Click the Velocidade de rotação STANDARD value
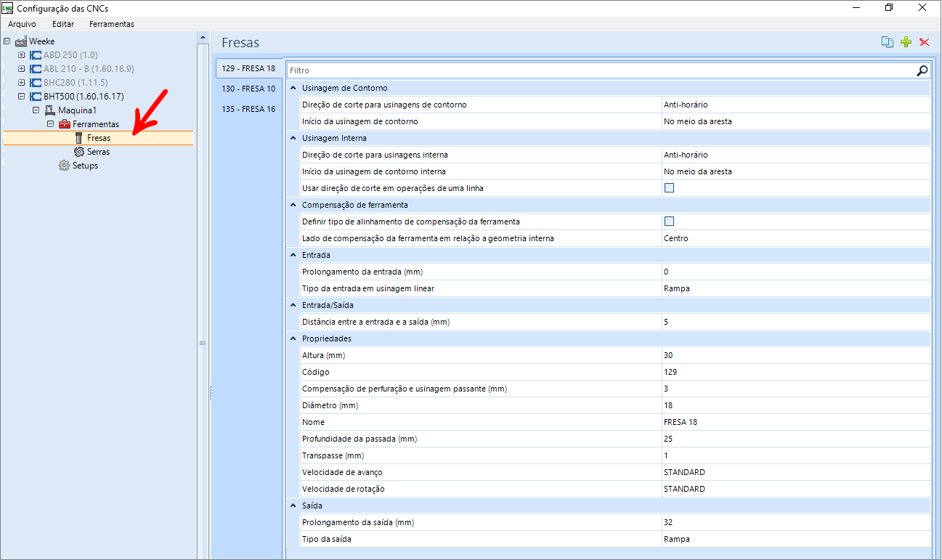 (x=796, y=489)
